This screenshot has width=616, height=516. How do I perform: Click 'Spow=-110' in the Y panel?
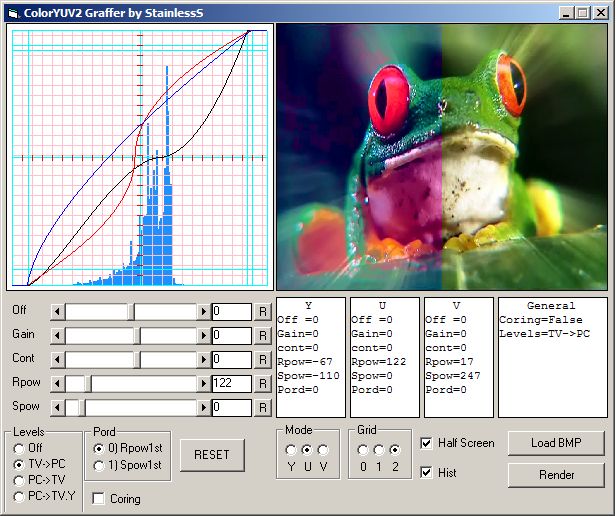(308, 376)
